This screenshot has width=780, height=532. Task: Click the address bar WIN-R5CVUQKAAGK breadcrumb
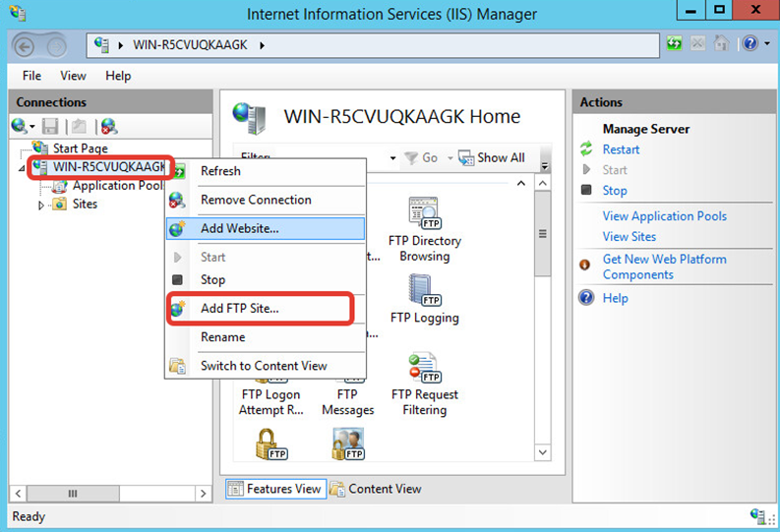pyautogui.click(x=190, y=45)
